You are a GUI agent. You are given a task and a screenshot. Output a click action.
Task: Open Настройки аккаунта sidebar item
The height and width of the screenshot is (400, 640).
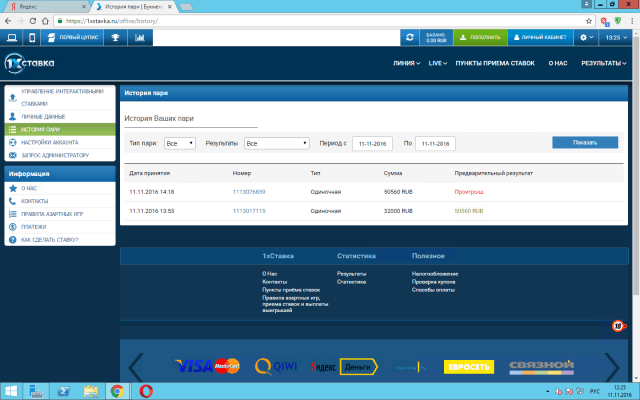60,142
